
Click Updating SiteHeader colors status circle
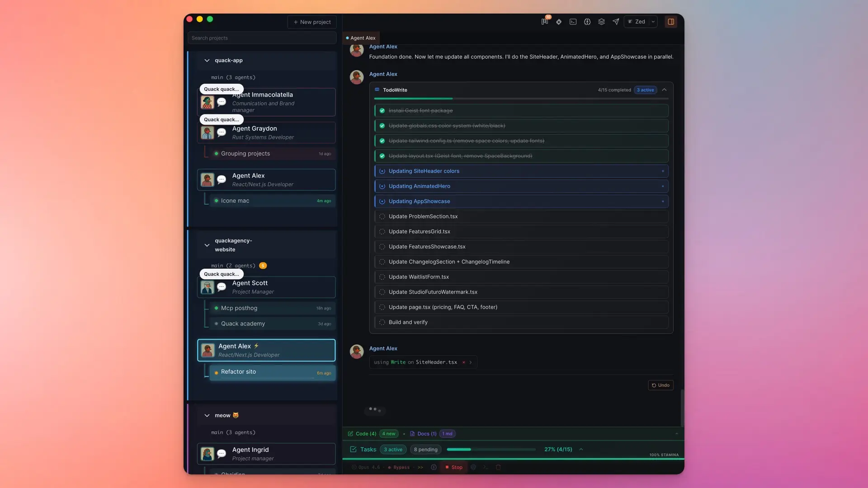click(x=382, y=171)
